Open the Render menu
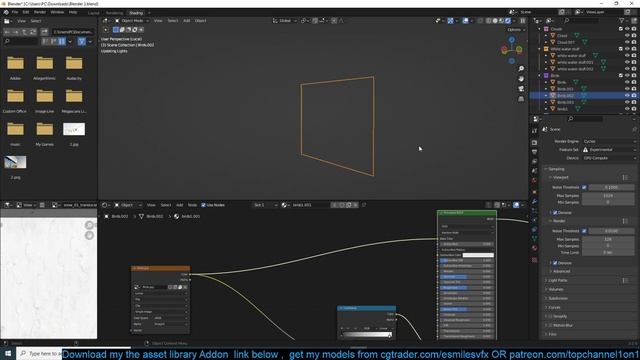 coord(40,12)
